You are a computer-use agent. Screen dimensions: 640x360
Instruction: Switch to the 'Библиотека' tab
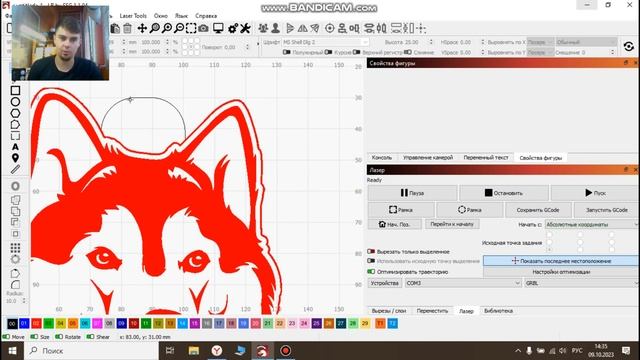(498, 311)
